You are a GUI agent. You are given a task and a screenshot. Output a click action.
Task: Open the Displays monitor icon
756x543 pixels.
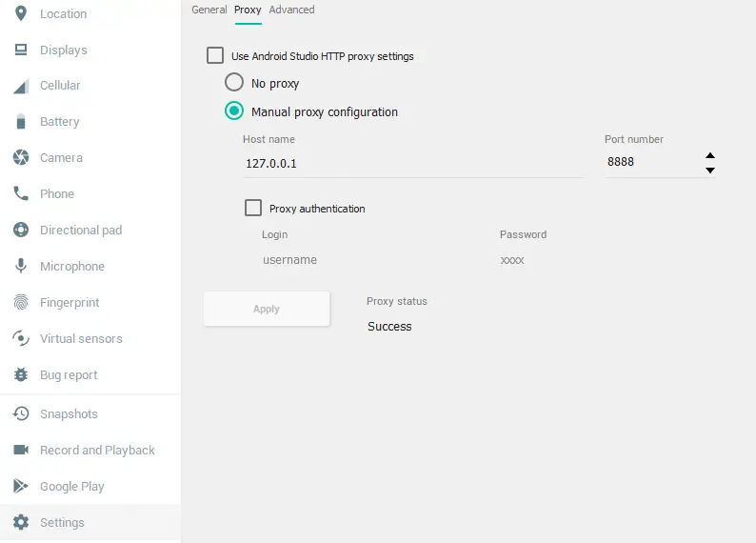[x=21, y=50]
